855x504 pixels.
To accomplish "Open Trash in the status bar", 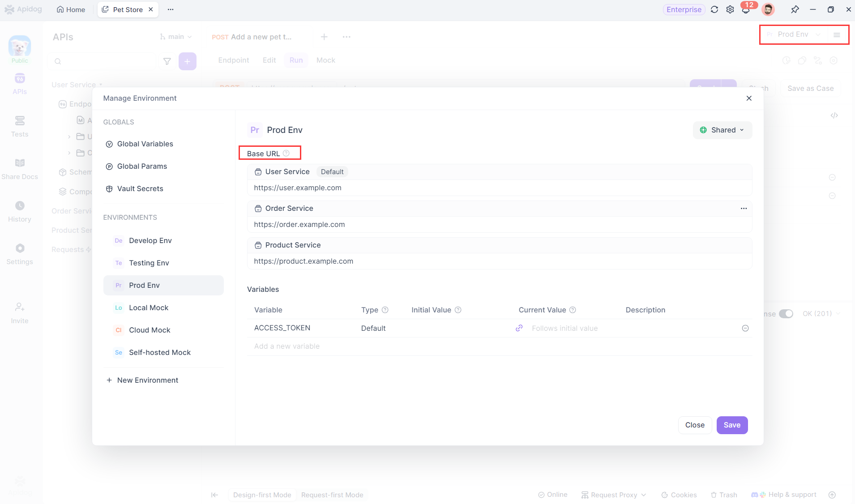I will click(724, 495).
